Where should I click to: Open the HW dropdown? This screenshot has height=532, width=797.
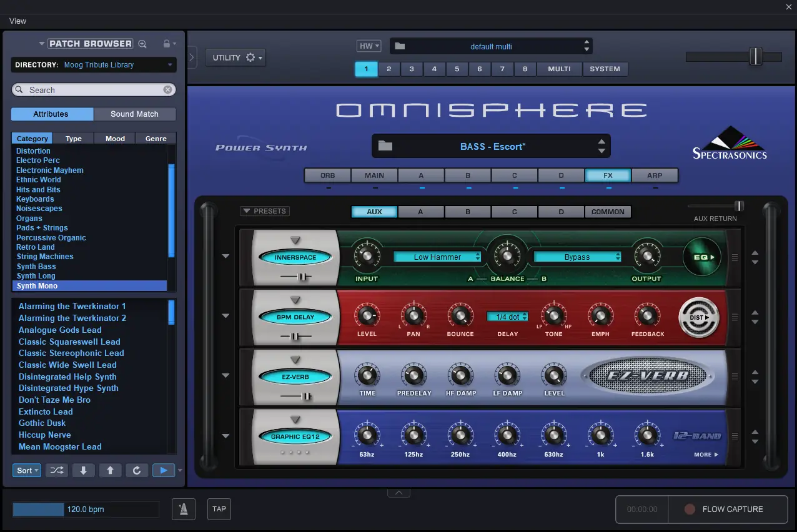(x=369, y=46)
